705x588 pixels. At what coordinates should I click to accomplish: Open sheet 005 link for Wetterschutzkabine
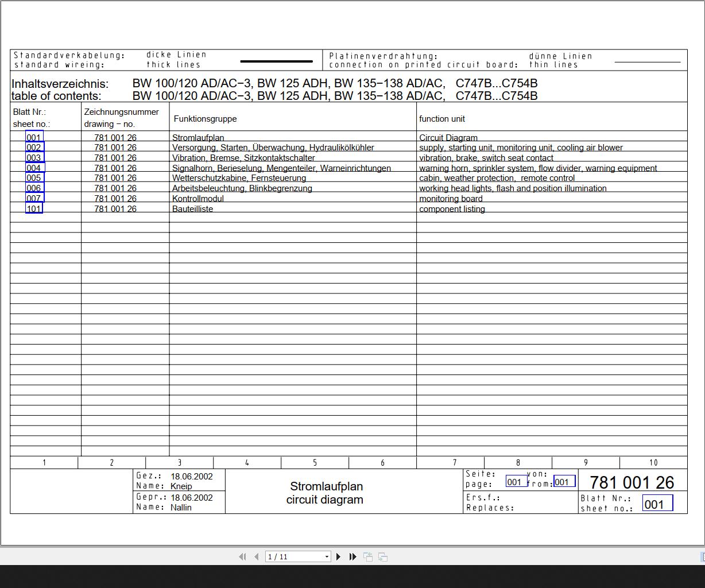[34, 178]
